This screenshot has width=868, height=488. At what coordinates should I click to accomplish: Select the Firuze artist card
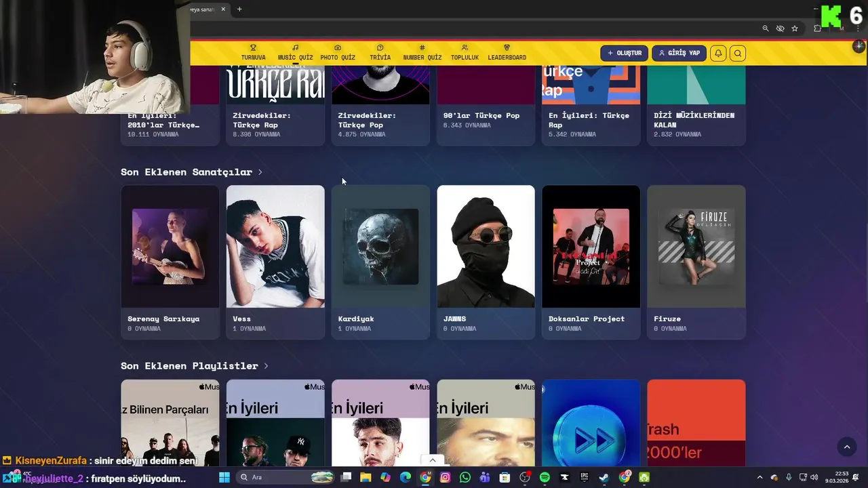pyautogui.click(x=696, y=262)
